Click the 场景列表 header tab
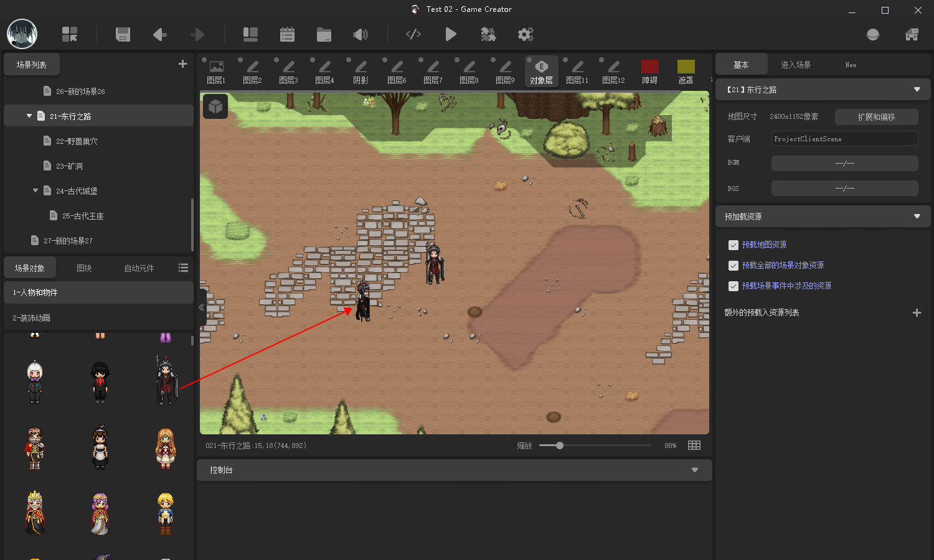This screenshot has width=934, height=560. pos(32,64)
